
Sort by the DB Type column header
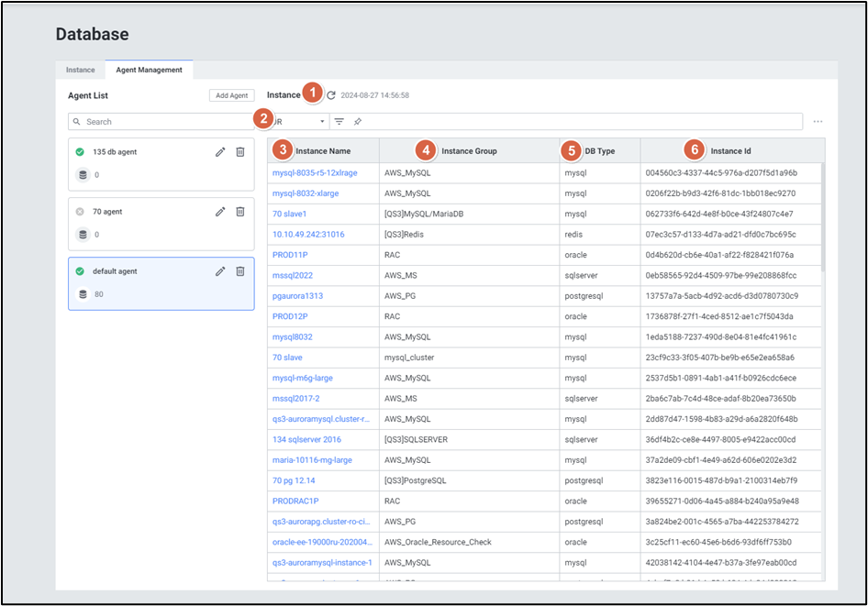(x=600, y=150)
